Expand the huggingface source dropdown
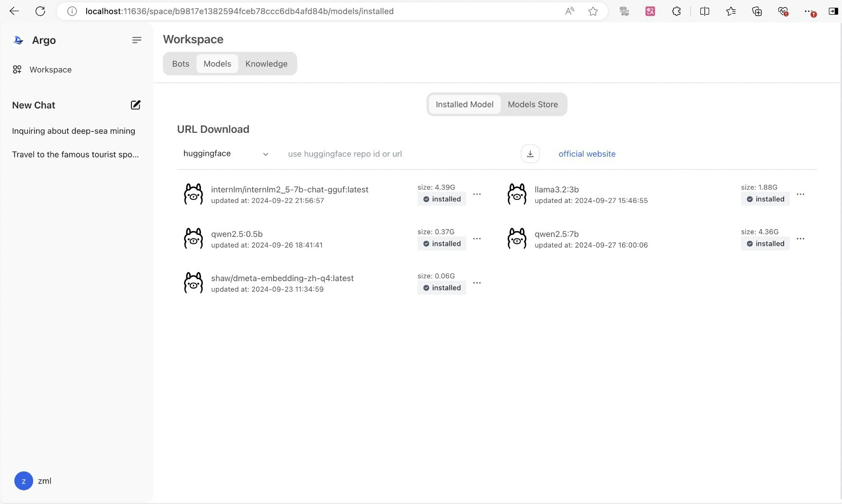 (x=226, y=154)
